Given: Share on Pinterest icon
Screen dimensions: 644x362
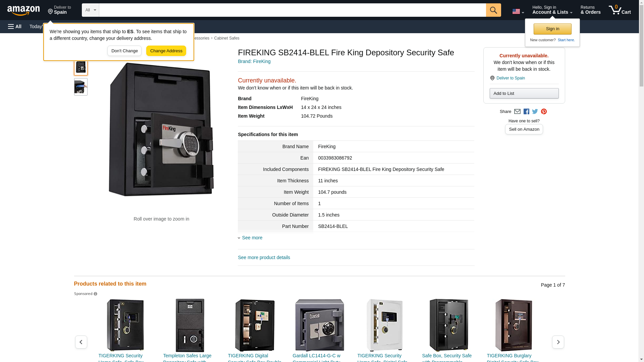Looking at the screenshot, I should point(544,112).
